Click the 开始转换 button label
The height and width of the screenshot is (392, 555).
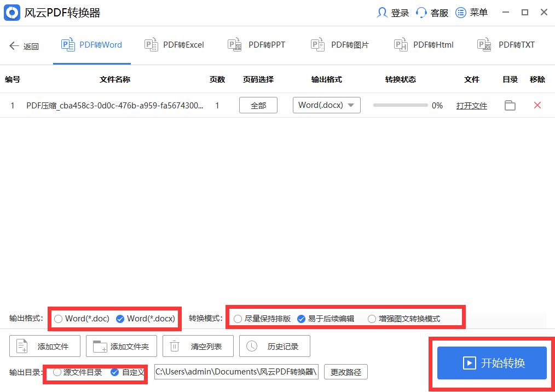502,363
